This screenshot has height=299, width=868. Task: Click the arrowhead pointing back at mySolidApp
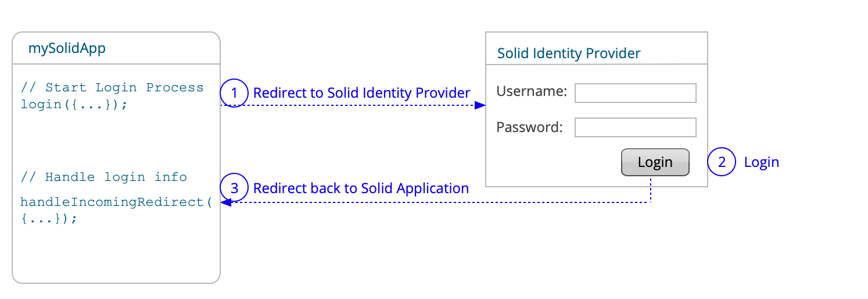(x=227, y=202)
